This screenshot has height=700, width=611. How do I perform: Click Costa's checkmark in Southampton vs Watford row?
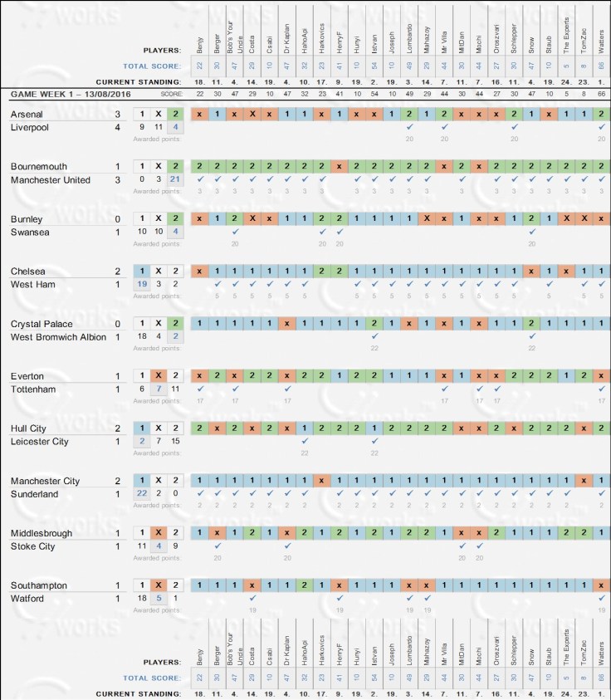(252, 598)
